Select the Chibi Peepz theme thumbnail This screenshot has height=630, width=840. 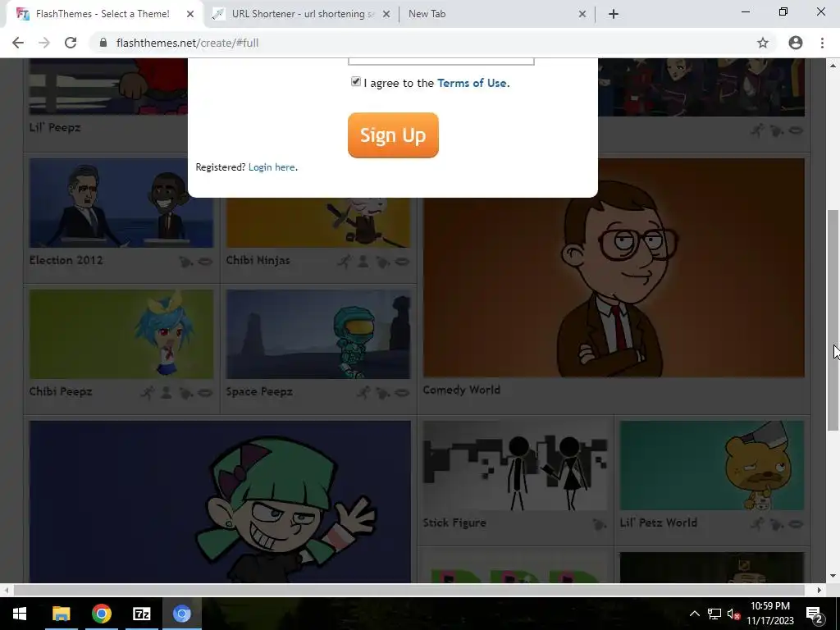tap(121, 335)
